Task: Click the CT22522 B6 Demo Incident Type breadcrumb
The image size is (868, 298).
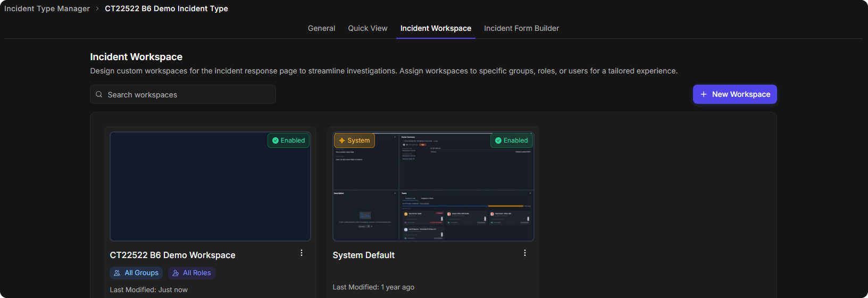Action: (x=166, y=9)
